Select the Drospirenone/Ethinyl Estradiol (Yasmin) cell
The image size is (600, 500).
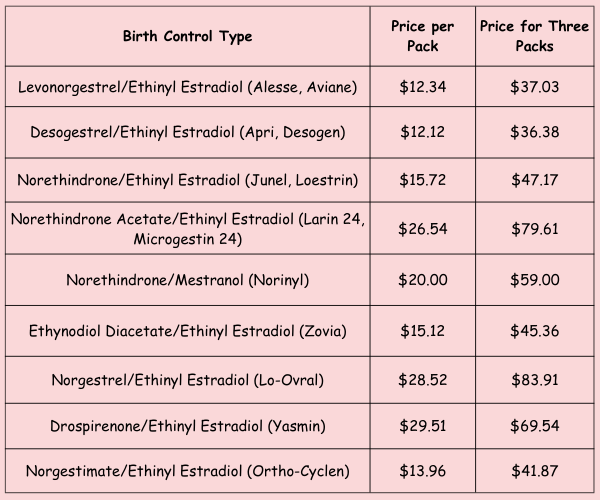187,427
